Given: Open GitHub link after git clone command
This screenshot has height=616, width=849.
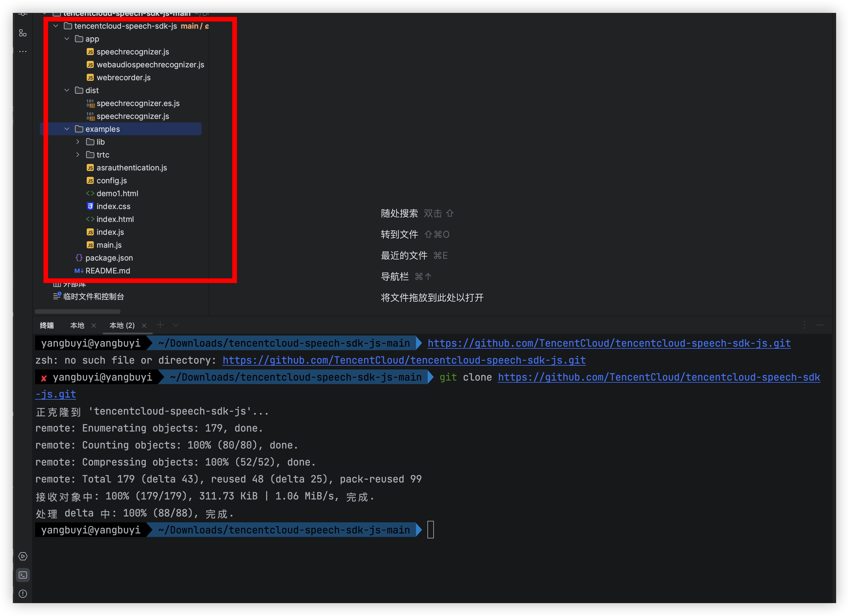Looking at the screenshot, I should coord(659,377).
